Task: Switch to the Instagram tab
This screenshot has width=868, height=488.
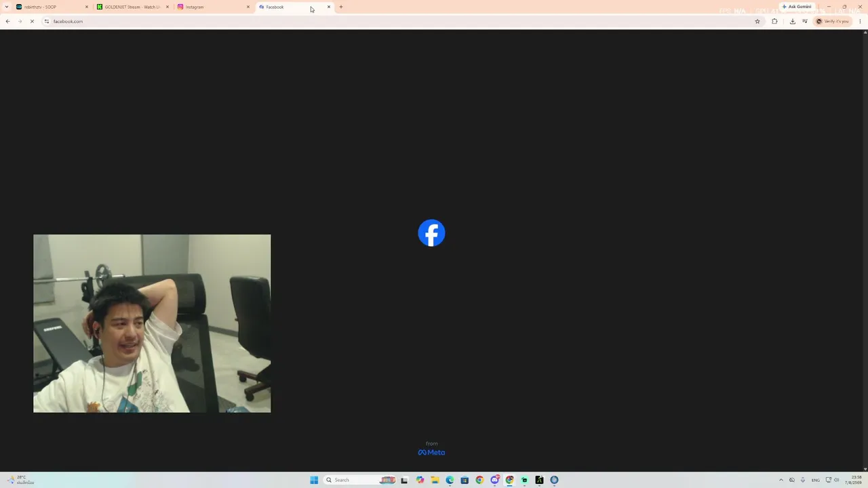Action: (x=213, y=7)
